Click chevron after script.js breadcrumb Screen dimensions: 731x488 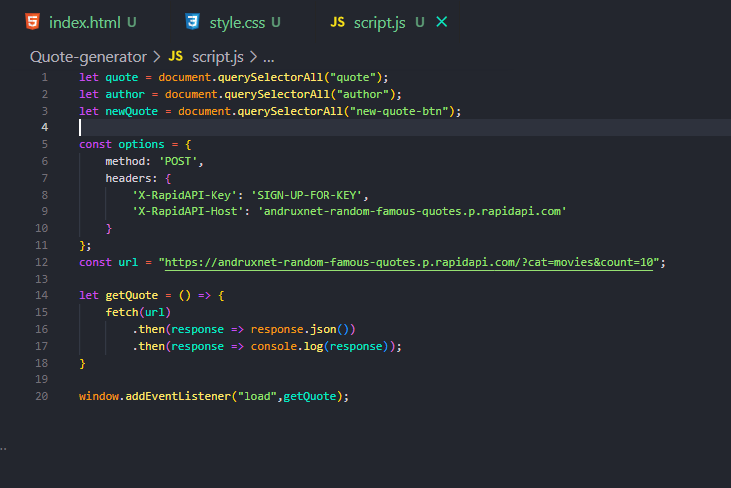click(x=253, y=57)
